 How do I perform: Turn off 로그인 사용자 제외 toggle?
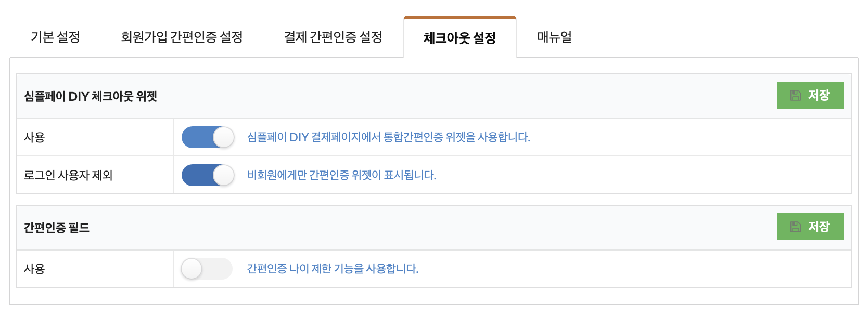point(208,175)
